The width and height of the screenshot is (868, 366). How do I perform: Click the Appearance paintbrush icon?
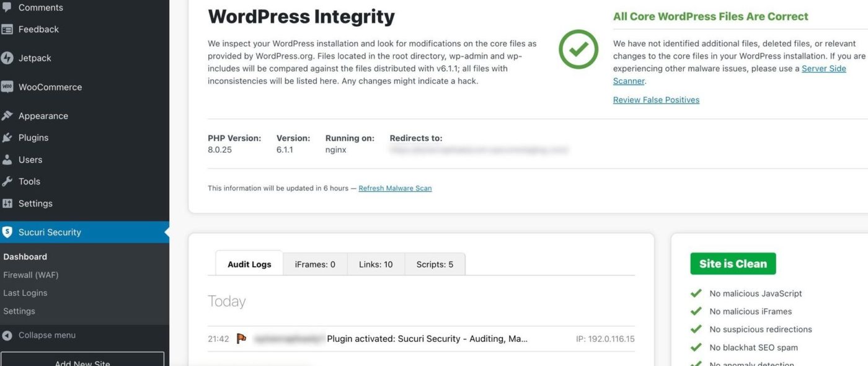7,116
